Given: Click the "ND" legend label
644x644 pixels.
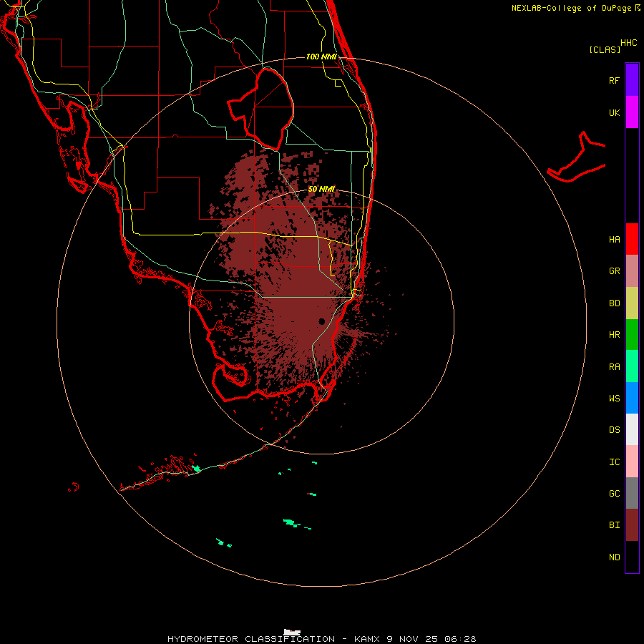Looking at the screenshot, I should coord(614,557).
